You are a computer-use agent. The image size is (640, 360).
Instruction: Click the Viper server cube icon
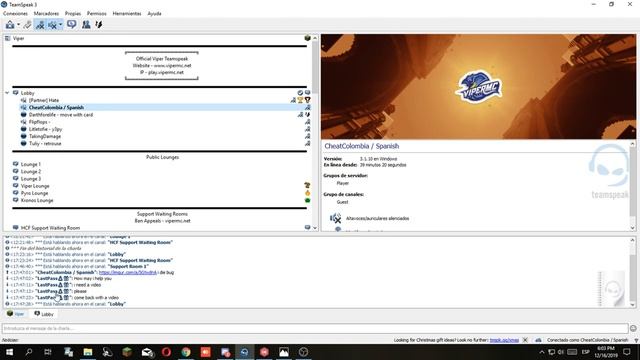(307, 38)
